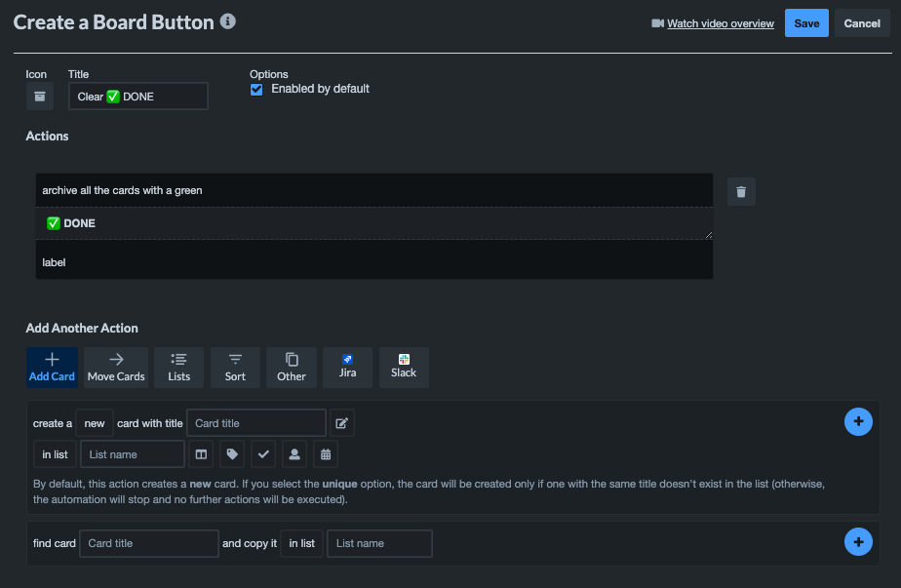Click the due date calendar icon
The image size is (901, 588).
326,454
